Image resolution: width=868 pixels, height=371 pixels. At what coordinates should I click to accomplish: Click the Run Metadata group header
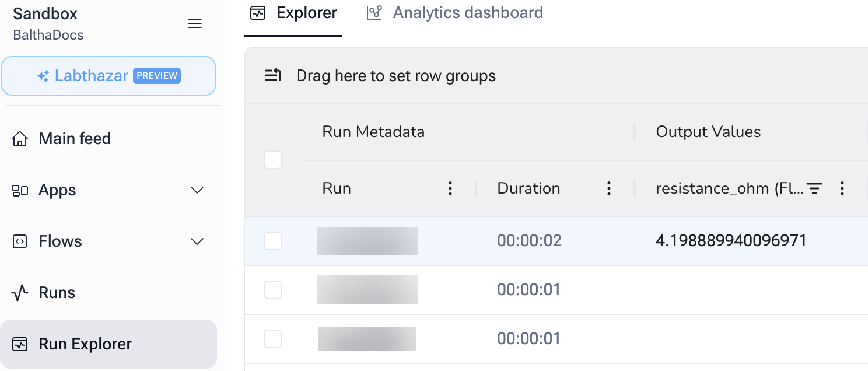pyautogui.click(x=373, y=132)
